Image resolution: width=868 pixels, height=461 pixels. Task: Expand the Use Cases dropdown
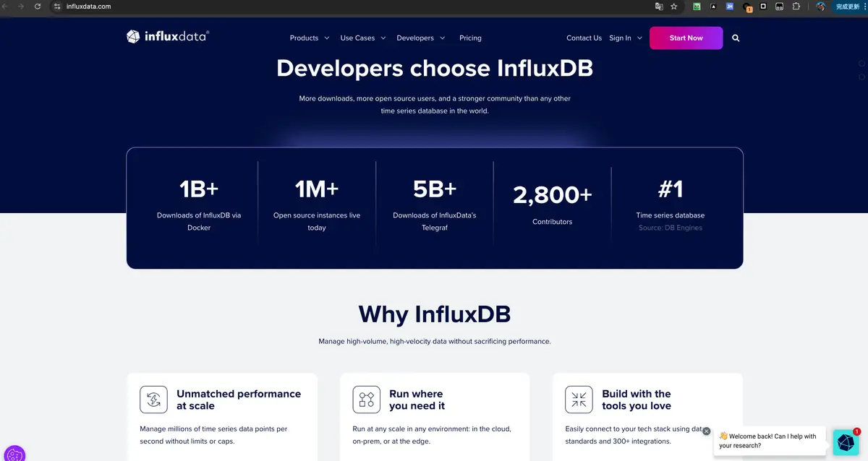point(357,38)
